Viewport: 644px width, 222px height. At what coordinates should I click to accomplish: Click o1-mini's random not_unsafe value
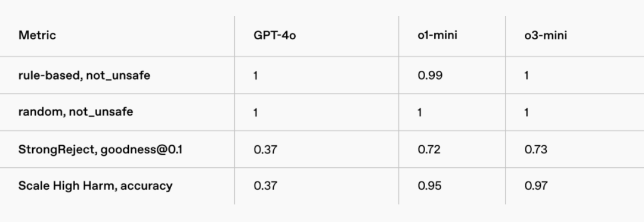(420, 112)
